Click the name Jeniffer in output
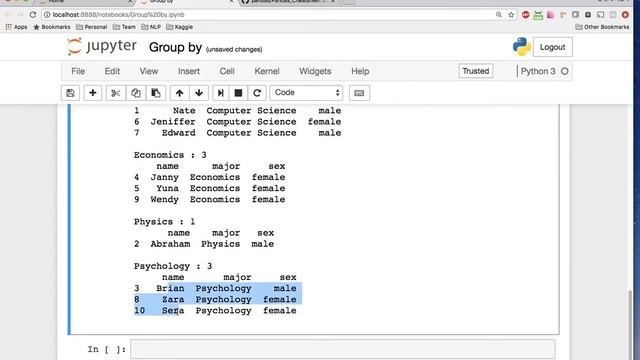Image resolution: width=640 pixels, height=360 pixels. (173, 122)
